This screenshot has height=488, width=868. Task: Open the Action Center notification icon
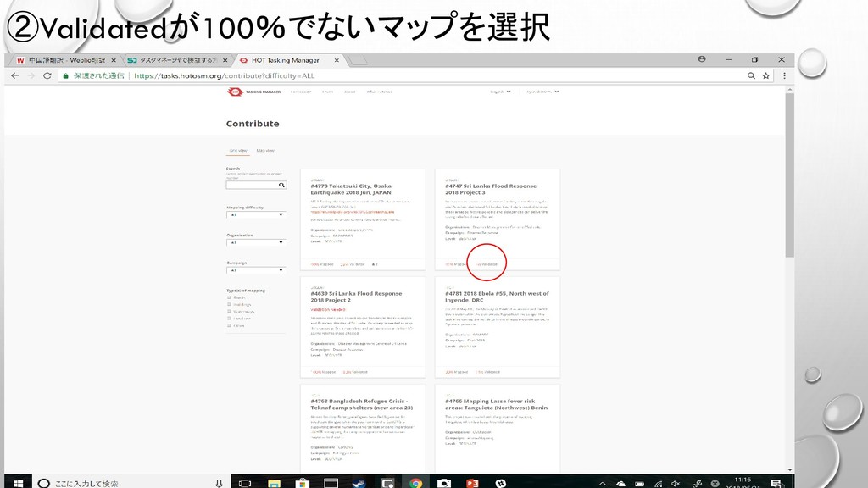point(776,484)
